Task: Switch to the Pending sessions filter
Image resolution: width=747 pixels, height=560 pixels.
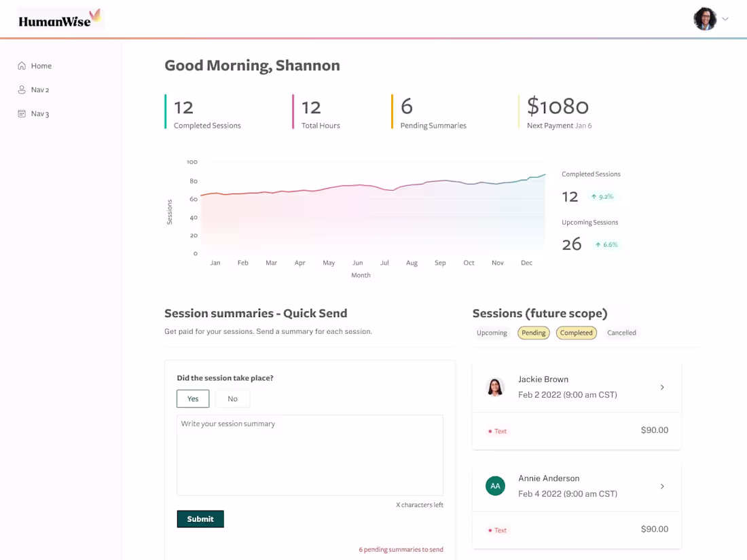Action: click(534, 333)
